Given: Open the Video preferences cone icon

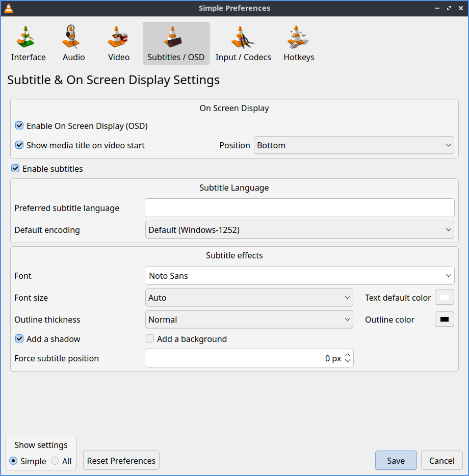Looking at the screenshot, I should pyautogui.click(x=118, y=37).
